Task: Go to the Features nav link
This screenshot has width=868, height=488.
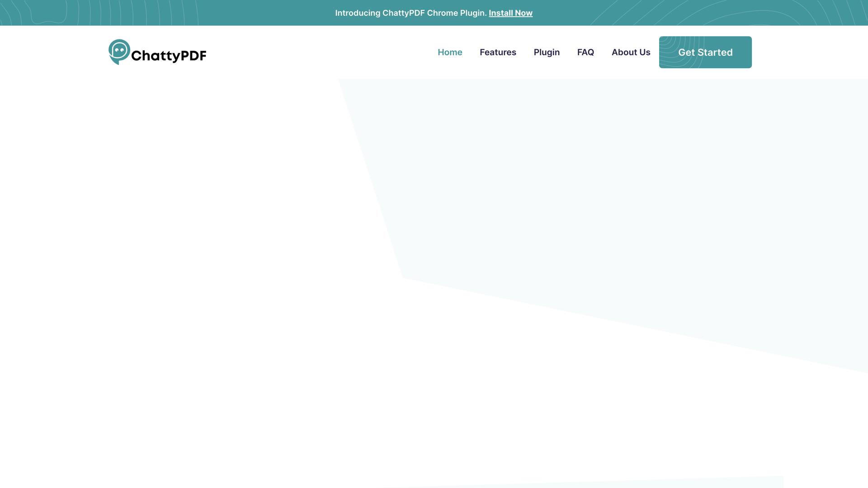Action: tap(497, 52)
